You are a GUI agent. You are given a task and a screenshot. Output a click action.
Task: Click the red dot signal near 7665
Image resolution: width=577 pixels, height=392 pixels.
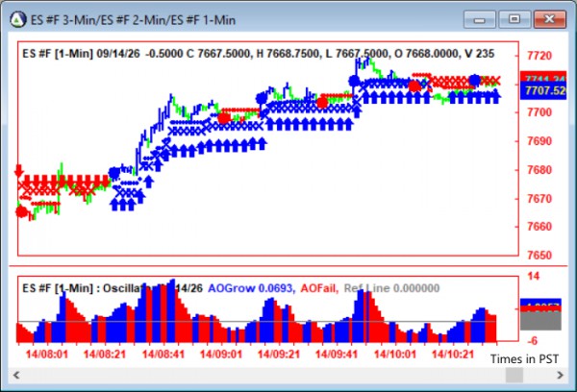[21, 212]
